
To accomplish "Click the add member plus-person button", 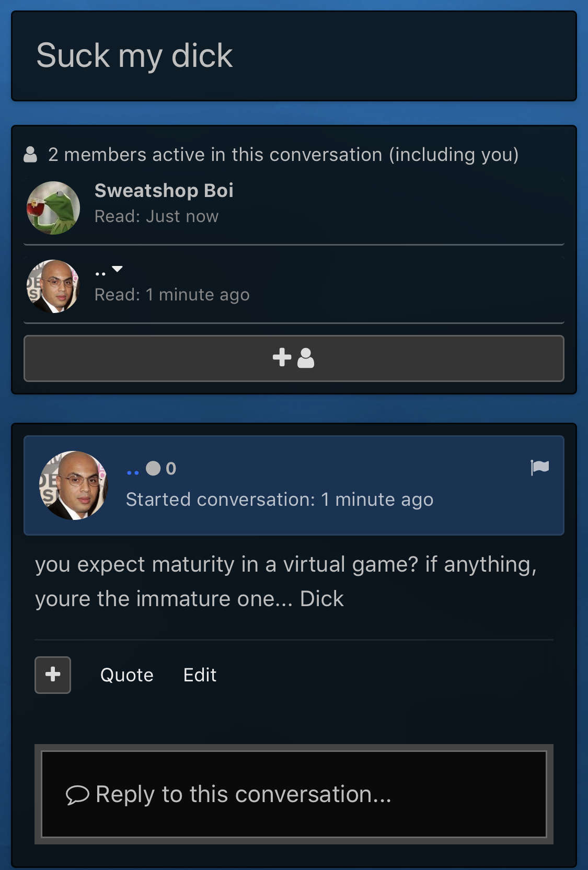I will 294,358.
